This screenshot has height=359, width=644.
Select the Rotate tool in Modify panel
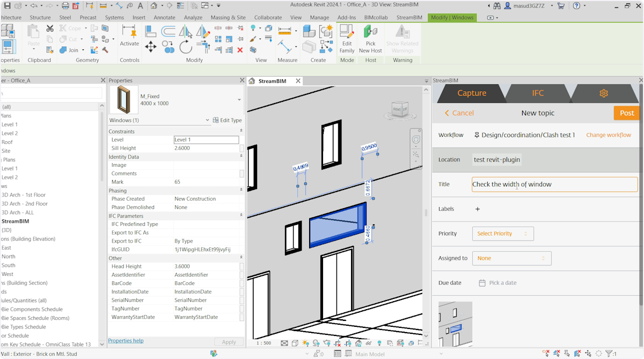tap(186, 47)
